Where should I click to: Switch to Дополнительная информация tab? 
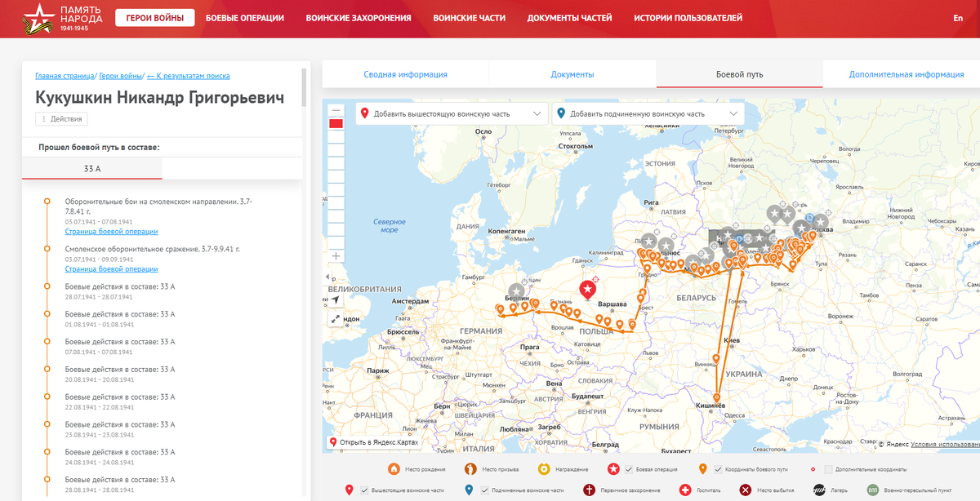906,74
